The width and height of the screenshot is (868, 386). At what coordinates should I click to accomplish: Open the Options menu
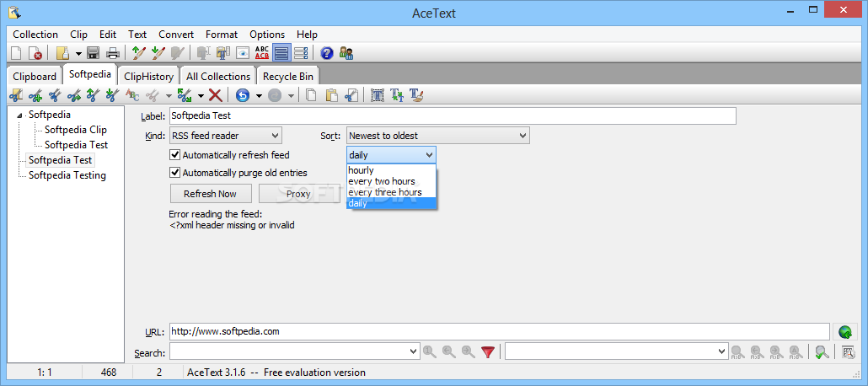[267, 35]
